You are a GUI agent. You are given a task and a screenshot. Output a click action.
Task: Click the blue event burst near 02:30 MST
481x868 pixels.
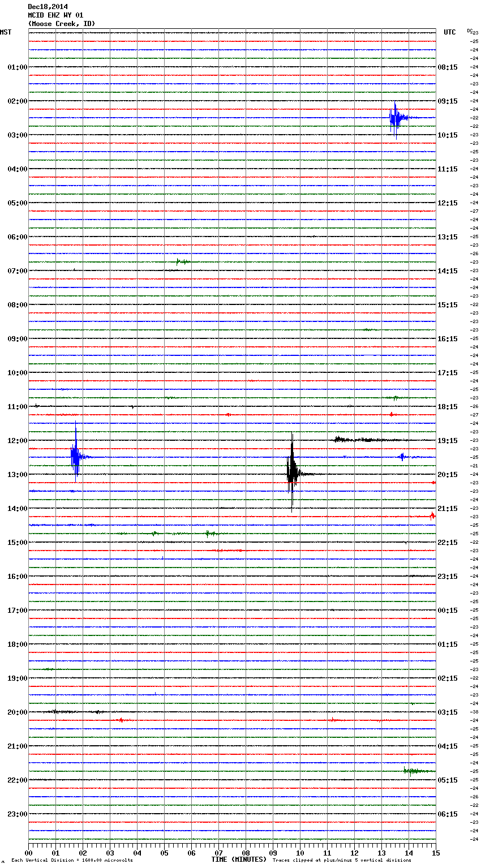(x=397, y=119)
